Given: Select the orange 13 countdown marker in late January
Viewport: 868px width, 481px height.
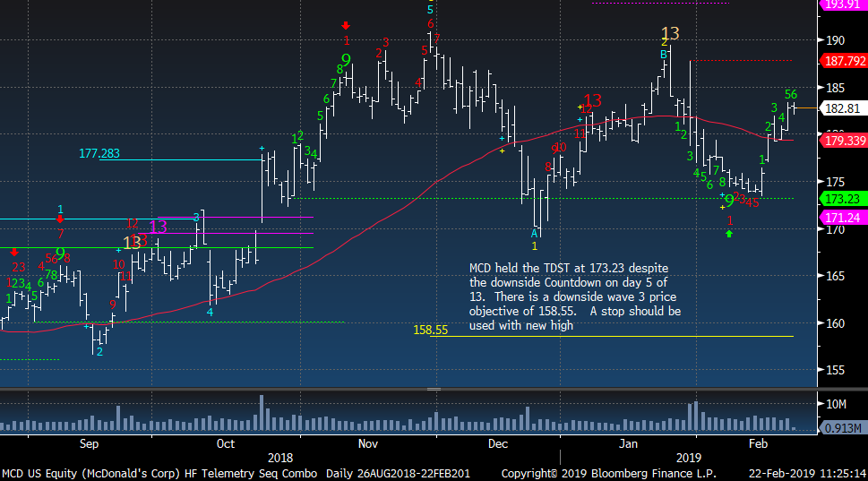Looking at the screenshot, I should pyautogui.click(x=670, y=34).
